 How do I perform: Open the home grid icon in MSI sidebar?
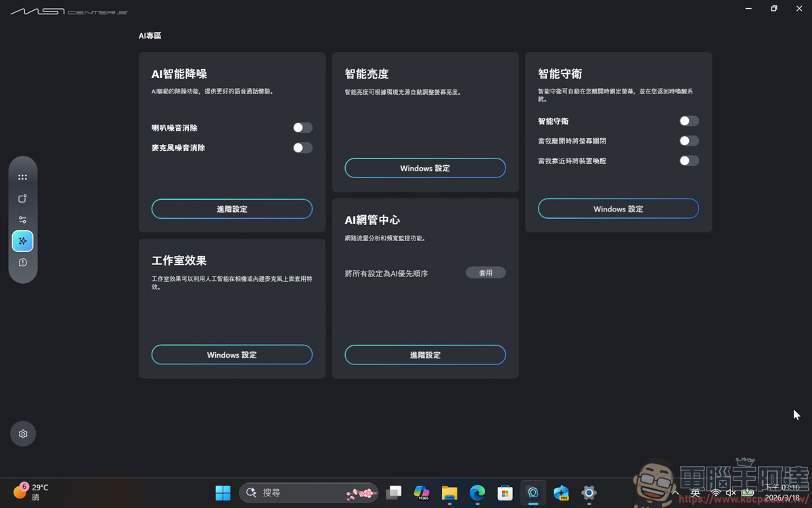click(22, 176)
